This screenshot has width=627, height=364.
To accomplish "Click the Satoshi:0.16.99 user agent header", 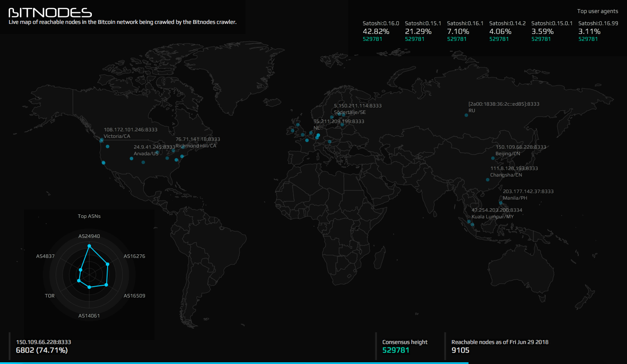I will click(x=598, y=23).
